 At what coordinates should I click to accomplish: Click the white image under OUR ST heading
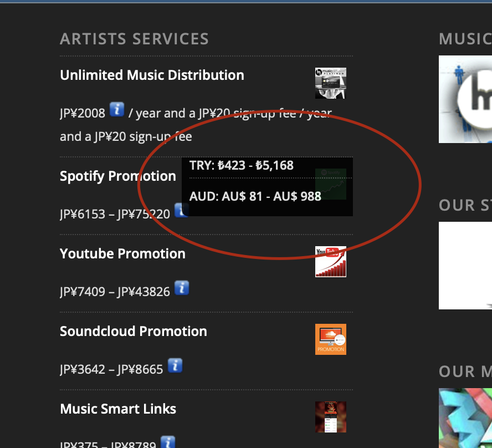pos(465,266)
